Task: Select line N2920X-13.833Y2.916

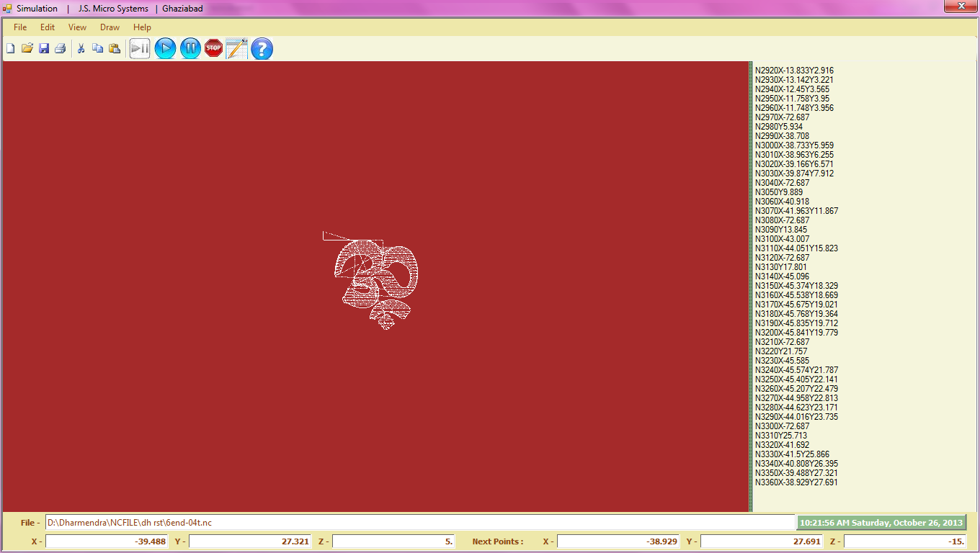Action: [794, 70]
